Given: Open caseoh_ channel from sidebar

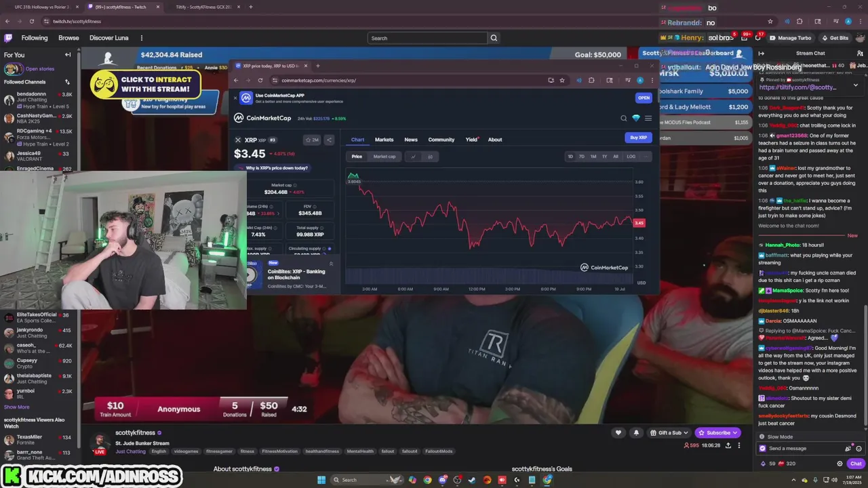Looking at the screenshot, I should [38, 348].
